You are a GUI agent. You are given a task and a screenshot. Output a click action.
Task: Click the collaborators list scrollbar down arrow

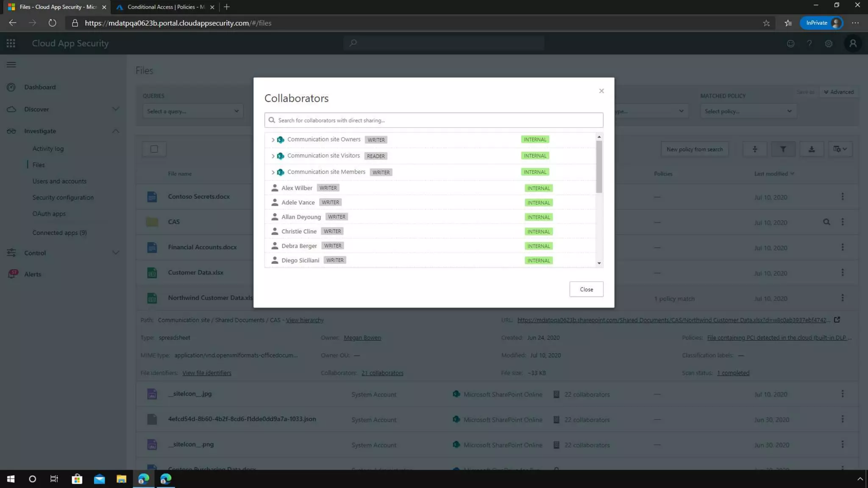pyautogui.click(x=599, y=263)
